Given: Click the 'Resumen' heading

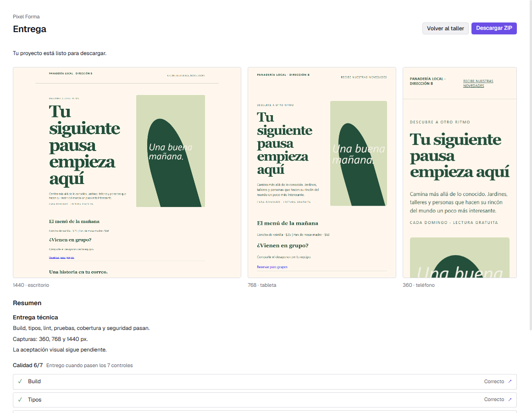Looking at the screenshot, I should [27, 303].
